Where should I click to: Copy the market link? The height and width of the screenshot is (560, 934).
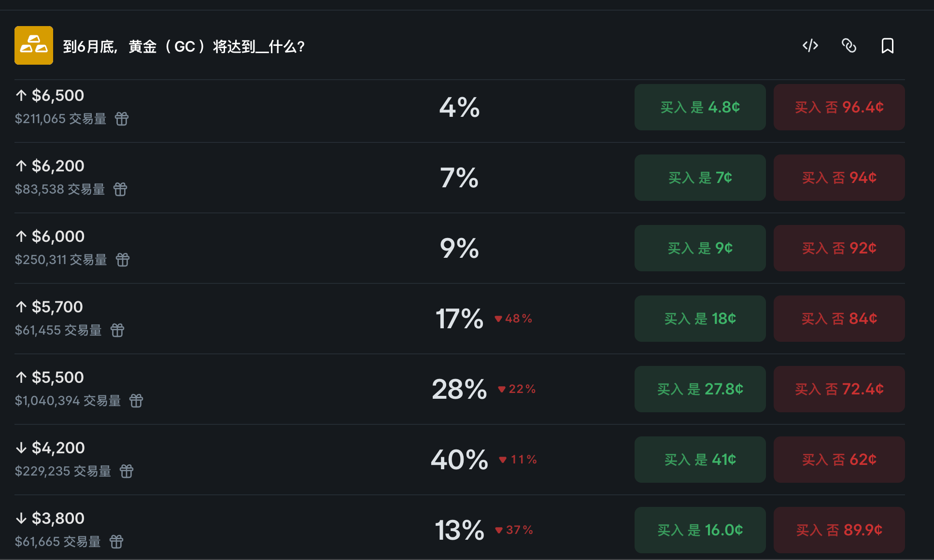(x=849, y=45)
